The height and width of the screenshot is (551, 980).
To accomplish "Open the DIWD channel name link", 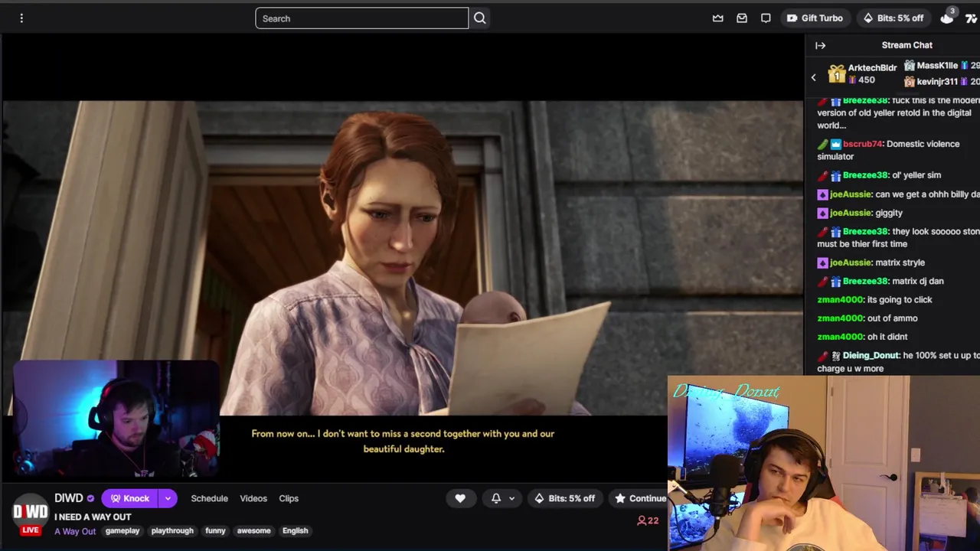I will click(69, 498).
